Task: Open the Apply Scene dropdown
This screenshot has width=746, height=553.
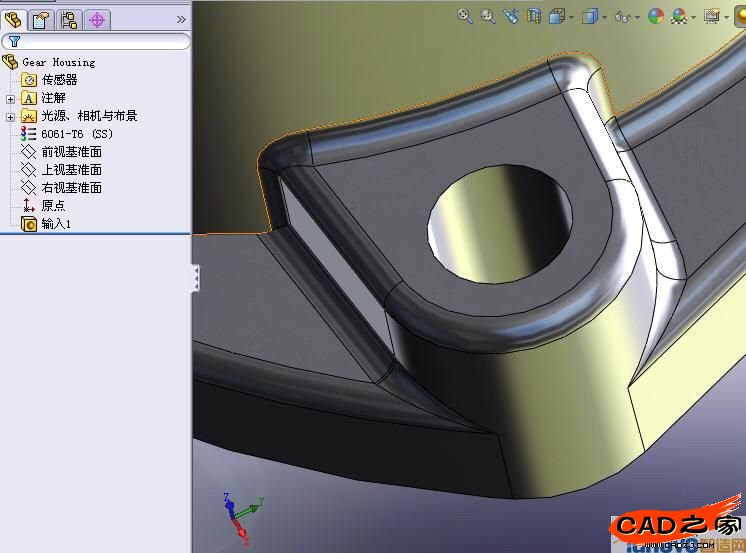Action: tap(683, 15)
